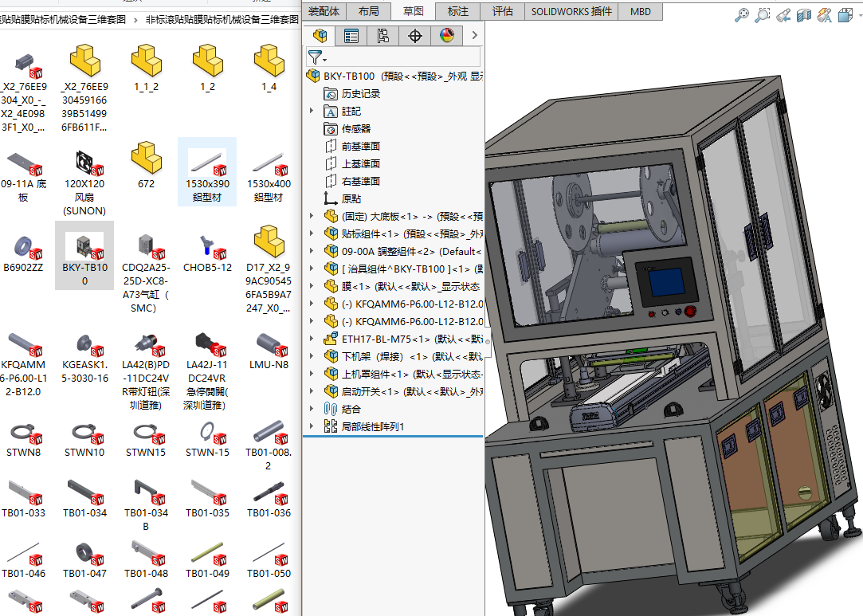Screen dimensions: 863x616
Task: Switch to the 装配体 ribbon tab
Action: click(324, 10)
